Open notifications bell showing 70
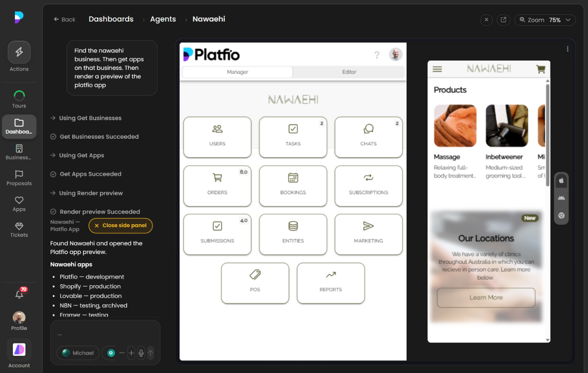This screenshot has width=588, height=373. pos(20,294)
